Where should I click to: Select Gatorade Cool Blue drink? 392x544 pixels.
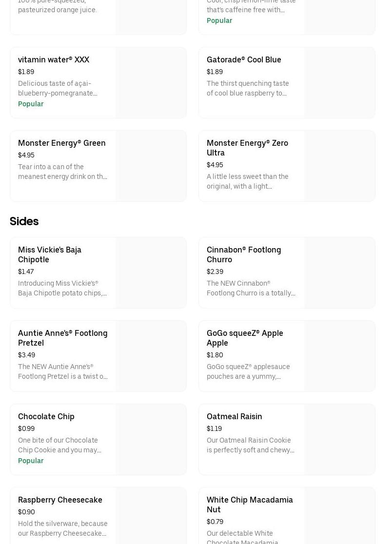coord(244,59)
